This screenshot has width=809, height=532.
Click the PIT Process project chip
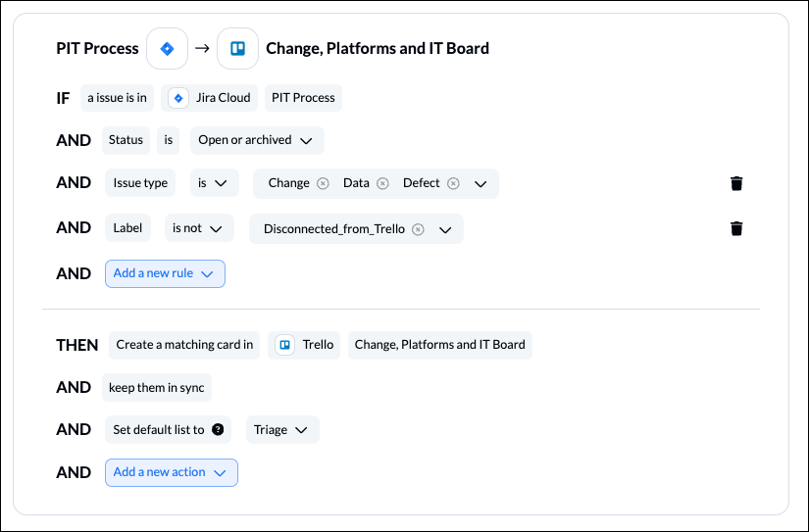tap(303, 98)
